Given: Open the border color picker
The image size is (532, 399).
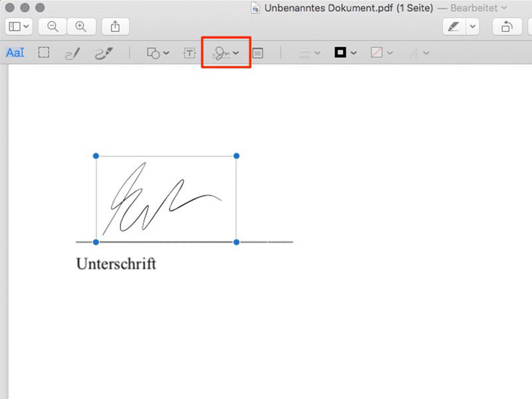Looking at the screenshot, I should coord(345,53).
